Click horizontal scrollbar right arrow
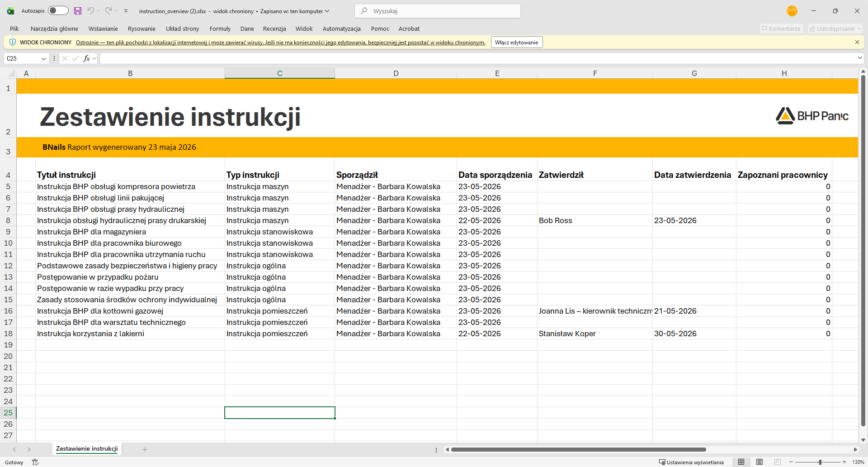Image resolution: width=868 pixels, height=467 pixels. pyautogui.click(x=855, y=449)
